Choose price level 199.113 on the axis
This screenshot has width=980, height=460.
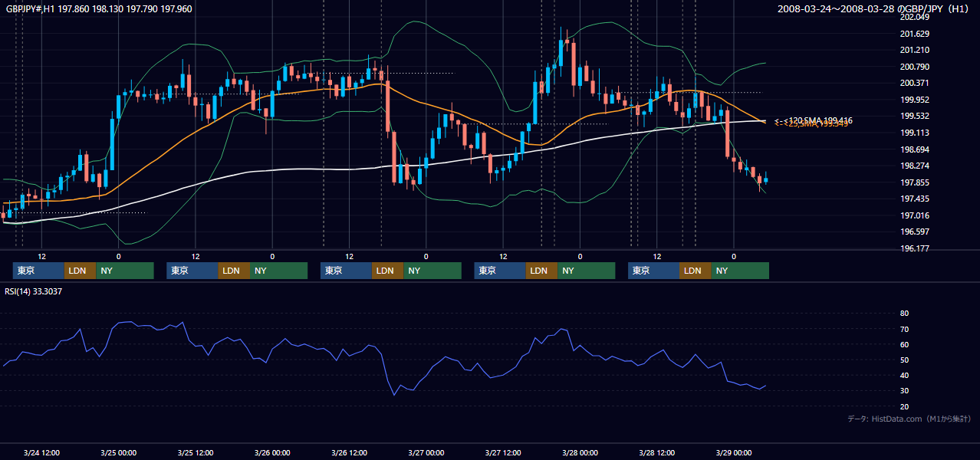[916, 133]
